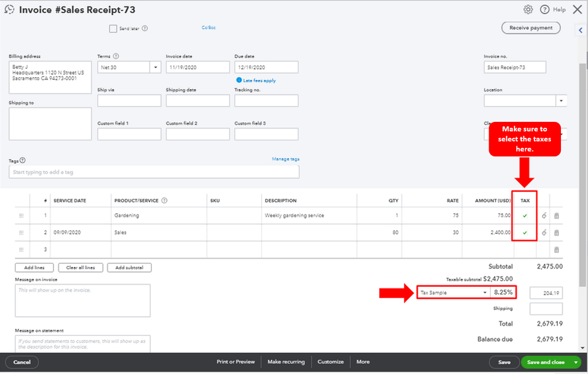The image size is (588, 374).
Task: Click into the Message on invoice box
Action: [x=82, y=300]
